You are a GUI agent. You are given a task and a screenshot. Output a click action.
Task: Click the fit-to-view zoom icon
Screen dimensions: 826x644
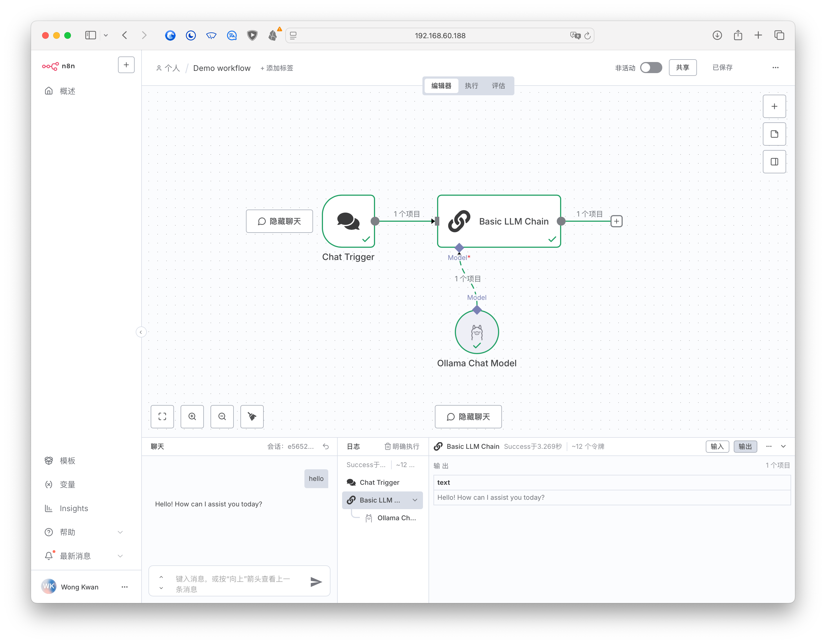(162, 416)
